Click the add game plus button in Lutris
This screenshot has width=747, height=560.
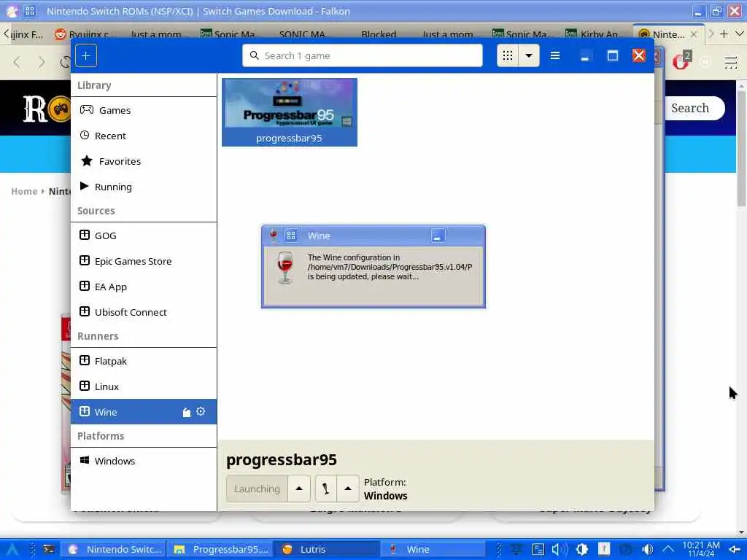86,55
